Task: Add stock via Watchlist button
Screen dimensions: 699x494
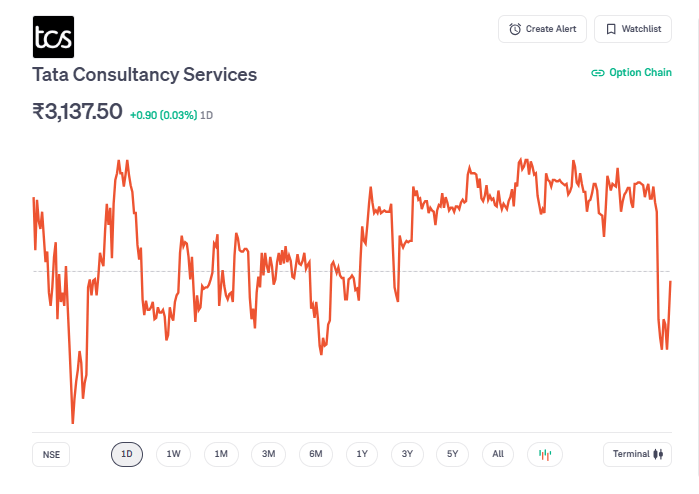Action: click(632, 29)
